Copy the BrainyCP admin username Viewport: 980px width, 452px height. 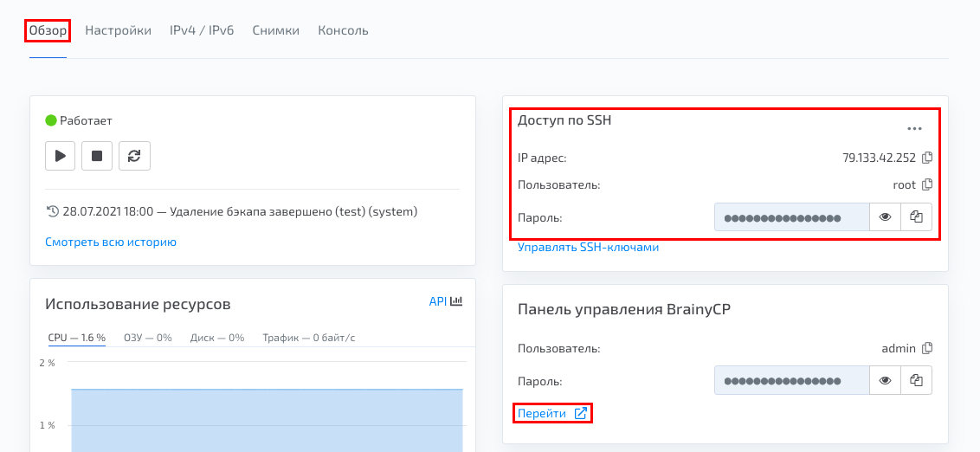(x=927, y=347)
